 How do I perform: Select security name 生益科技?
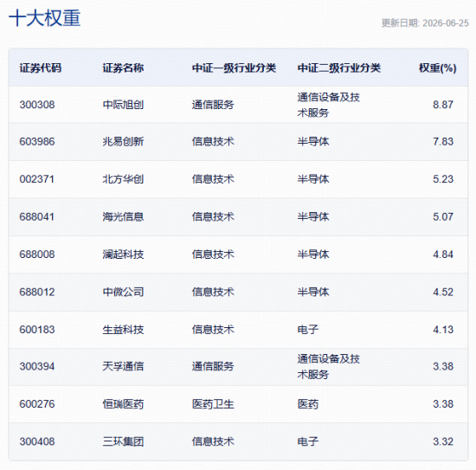(x=123, y=330)
